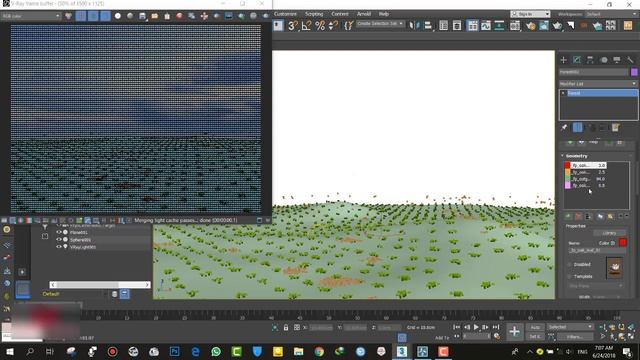Select the first red geometry item in list
Image resolution: width=640 pixels, height=360 pixels.
click(x=585, y=165)
